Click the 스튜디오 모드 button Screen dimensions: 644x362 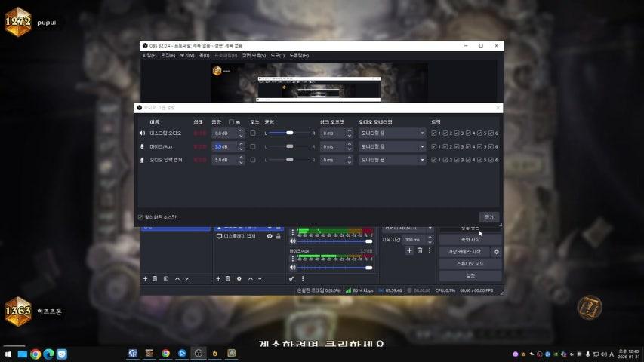pyautogui.click(x=470, y=263)
